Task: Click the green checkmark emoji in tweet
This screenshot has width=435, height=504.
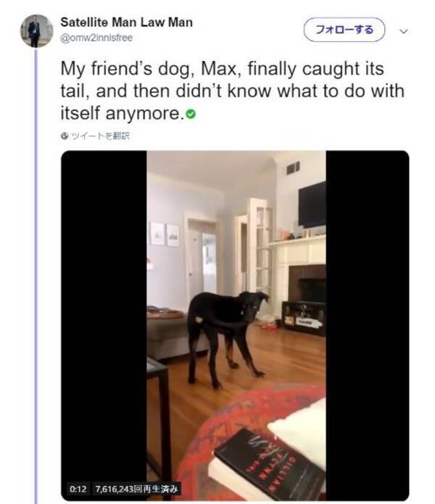Action: point(191,114)
